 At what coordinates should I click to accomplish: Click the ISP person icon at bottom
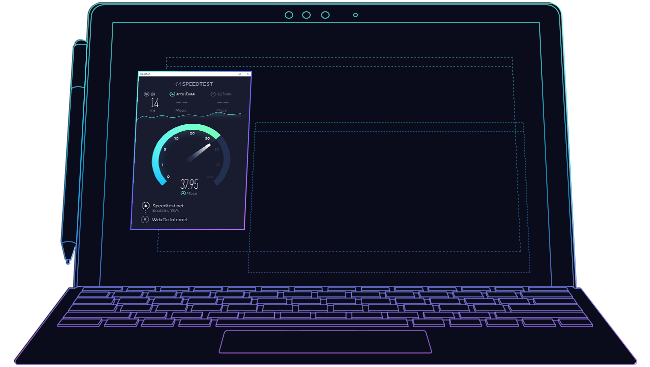click(x=145, y=219)
